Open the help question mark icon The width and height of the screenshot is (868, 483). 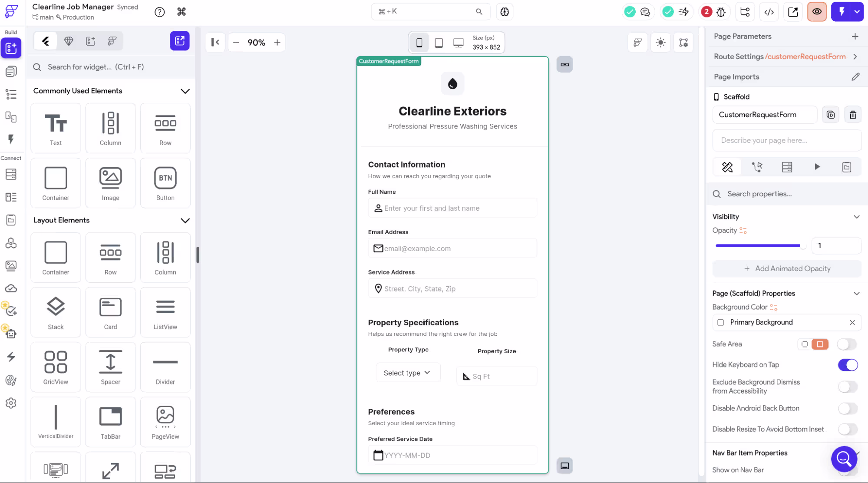(x=160, y=12)
